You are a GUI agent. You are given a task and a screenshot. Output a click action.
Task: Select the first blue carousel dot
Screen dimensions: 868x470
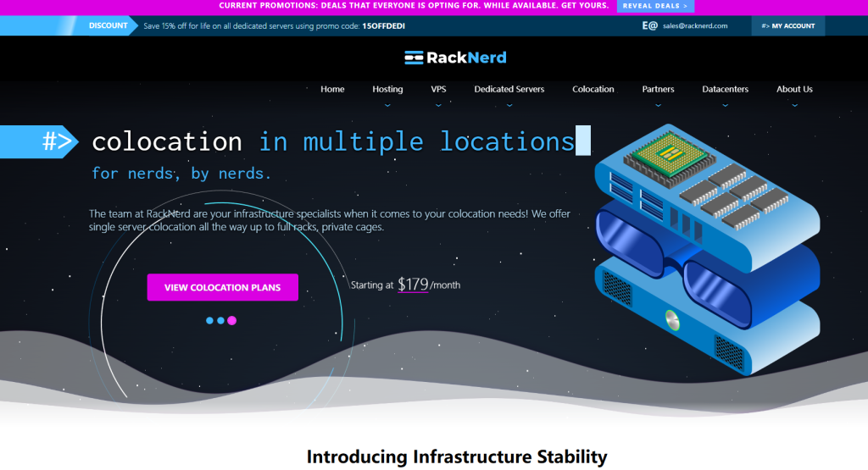click(209, 320)
